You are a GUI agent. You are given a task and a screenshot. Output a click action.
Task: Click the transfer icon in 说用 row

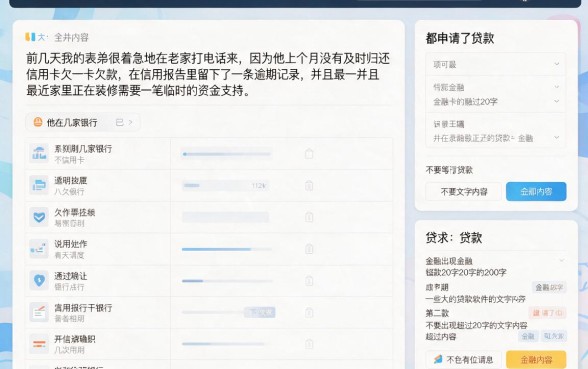pyautogui.click(x=39, y=249)
